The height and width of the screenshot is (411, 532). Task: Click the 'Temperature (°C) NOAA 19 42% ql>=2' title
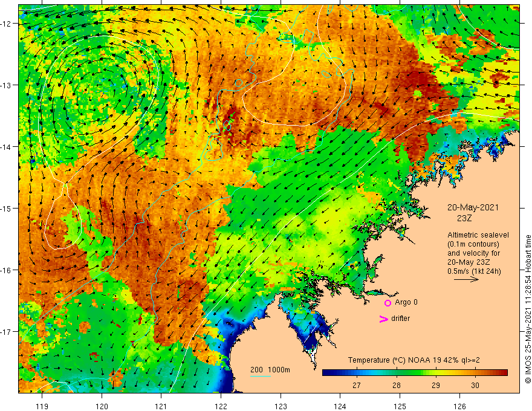click(414, 360)
